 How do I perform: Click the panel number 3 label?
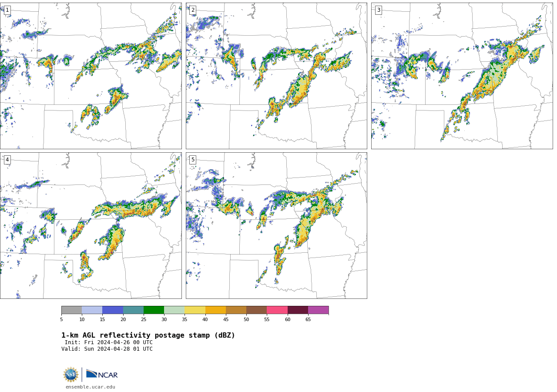pyautogui.click(x=378, y=10)
